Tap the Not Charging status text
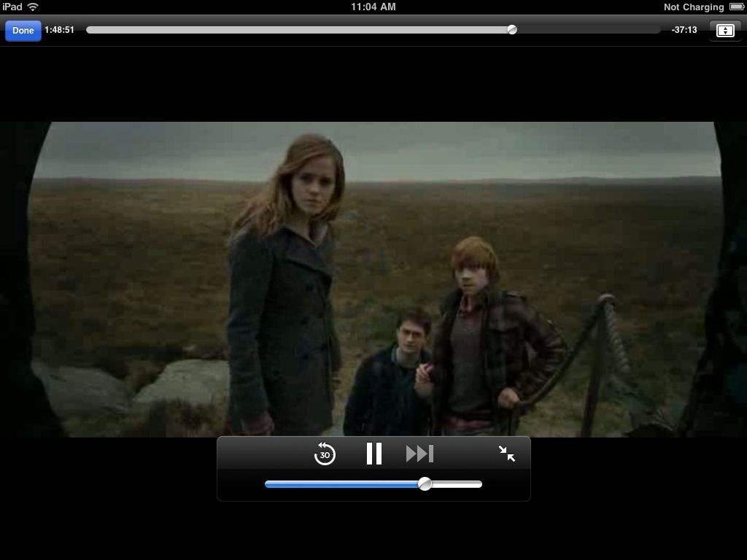Image resolution: width=747 pixels, height=560 pixels. [x=694, y=7]
